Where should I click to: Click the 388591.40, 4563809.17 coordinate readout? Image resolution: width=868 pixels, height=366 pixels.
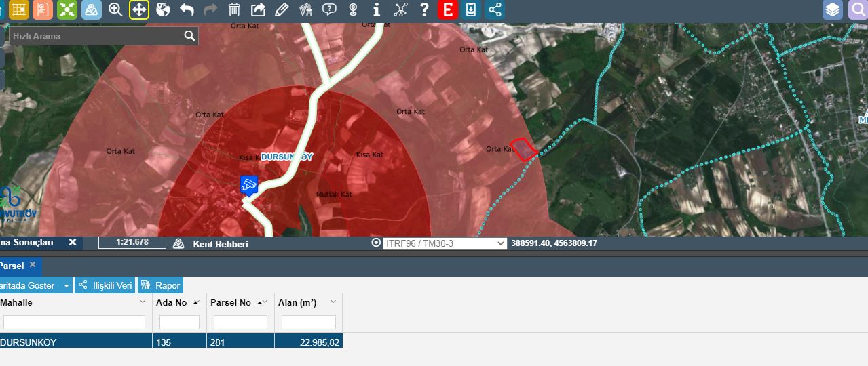[554, 243]
